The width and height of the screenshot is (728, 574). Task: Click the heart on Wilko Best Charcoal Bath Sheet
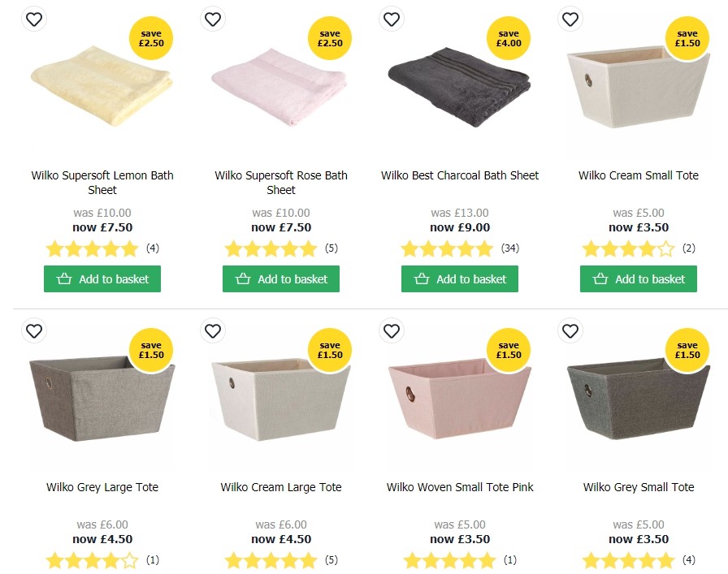(x=391, y=19)
